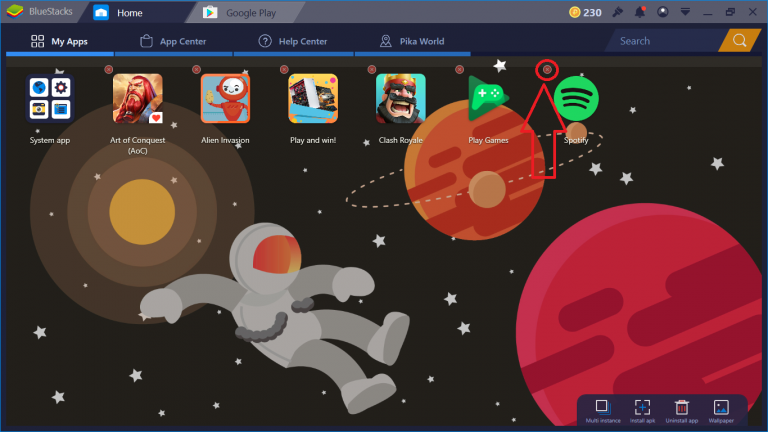Restore down the BlueStacks window

point(730,12)
